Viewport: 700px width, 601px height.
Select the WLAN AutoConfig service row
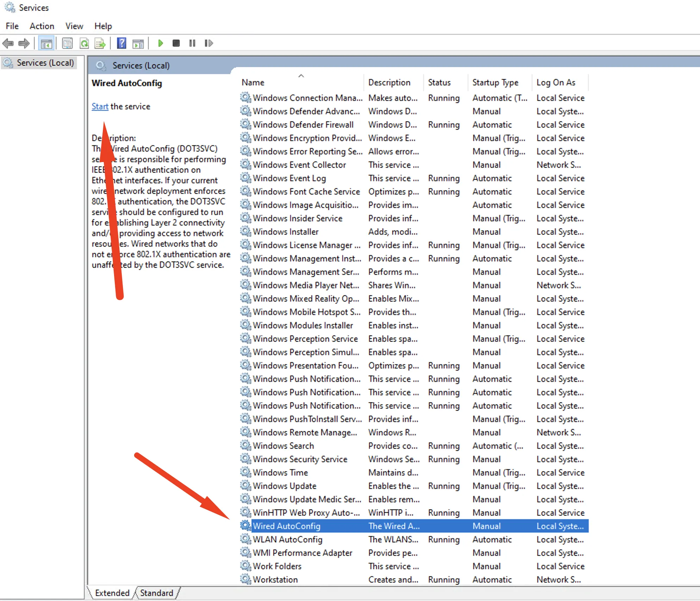414,539
